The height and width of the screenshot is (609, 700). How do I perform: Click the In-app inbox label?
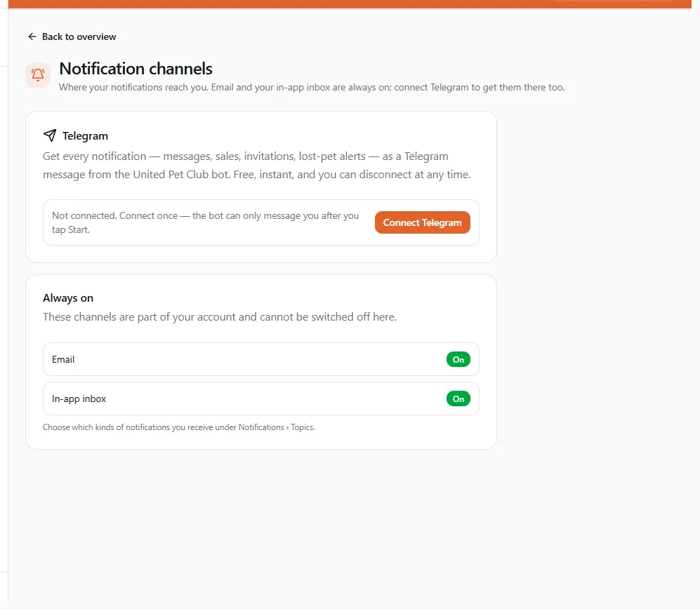[x=79, y=399]
